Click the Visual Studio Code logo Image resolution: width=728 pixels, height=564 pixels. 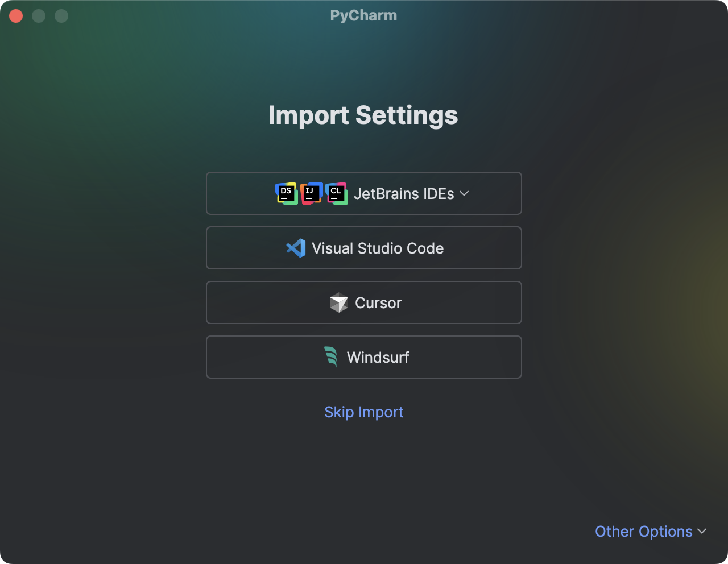click(x=295, y=248)
